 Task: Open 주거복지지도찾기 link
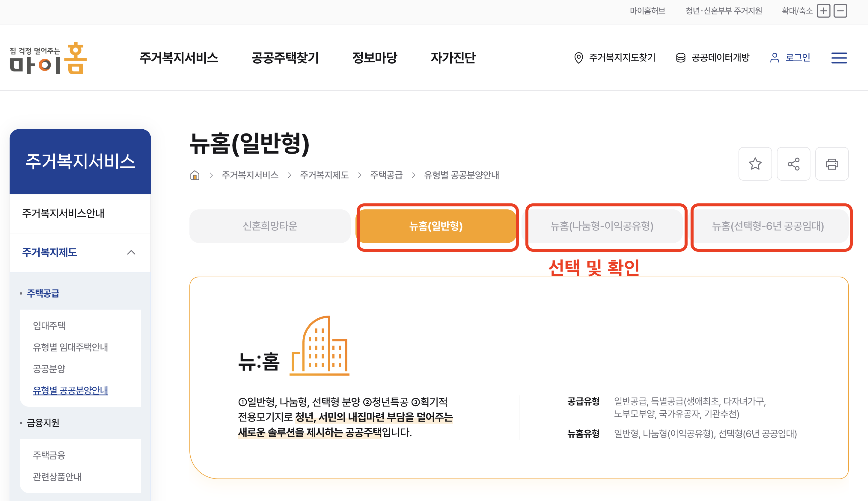pyautogui.click(x=615, y=58)
